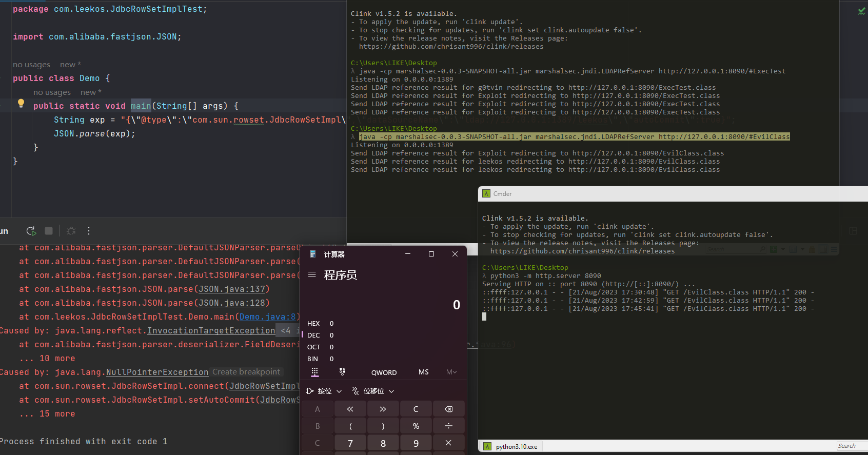Click the 'no usages' hint above class Demo

32,65
